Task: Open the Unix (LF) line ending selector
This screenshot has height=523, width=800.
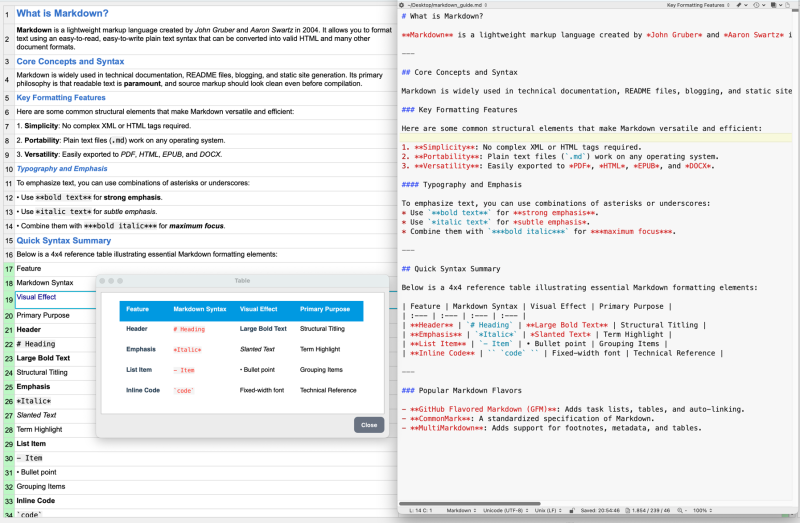Action: pos(548,510)
